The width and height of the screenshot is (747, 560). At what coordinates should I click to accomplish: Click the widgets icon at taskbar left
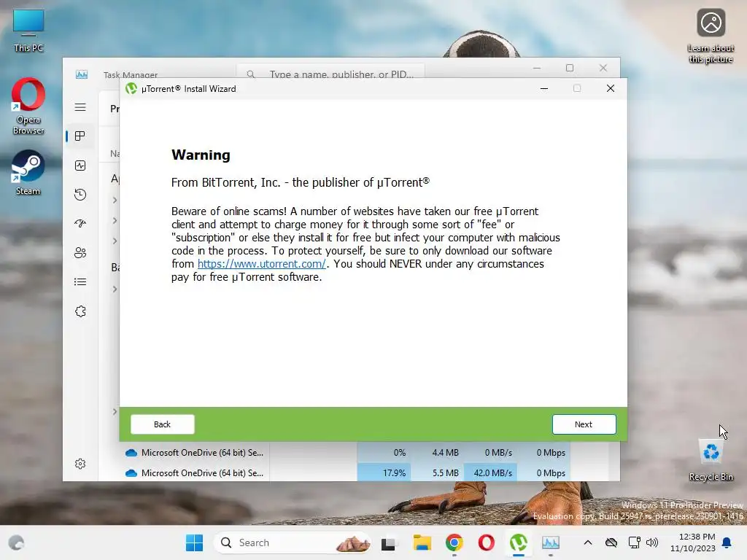click(x=16, y=542)
